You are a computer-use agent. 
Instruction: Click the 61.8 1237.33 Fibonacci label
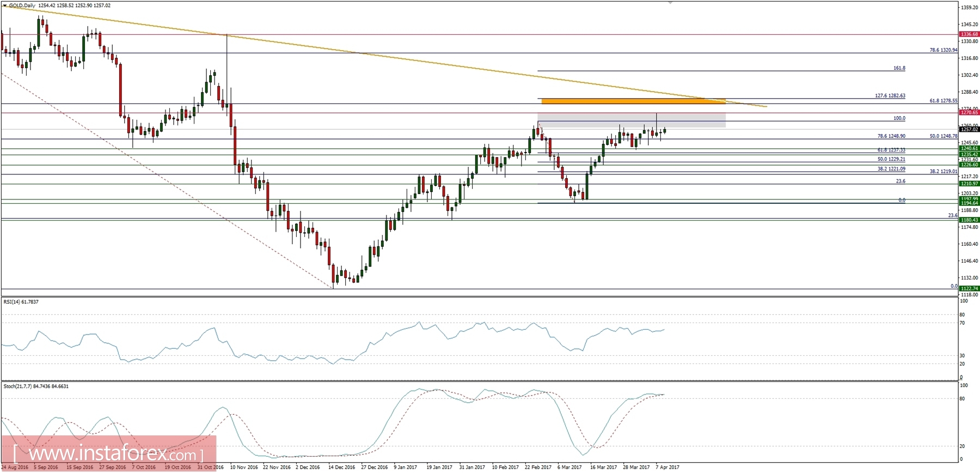pos(891,150)
